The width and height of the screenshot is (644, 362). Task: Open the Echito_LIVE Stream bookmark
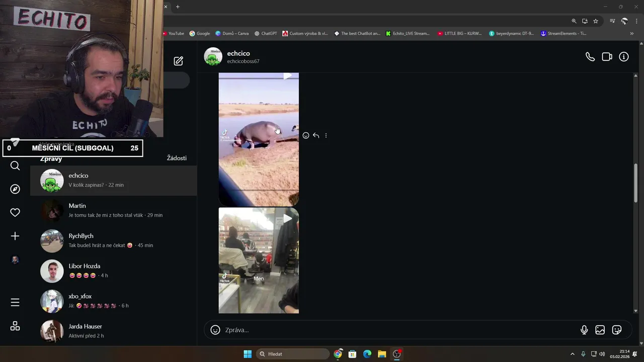(x=408, y=34)
